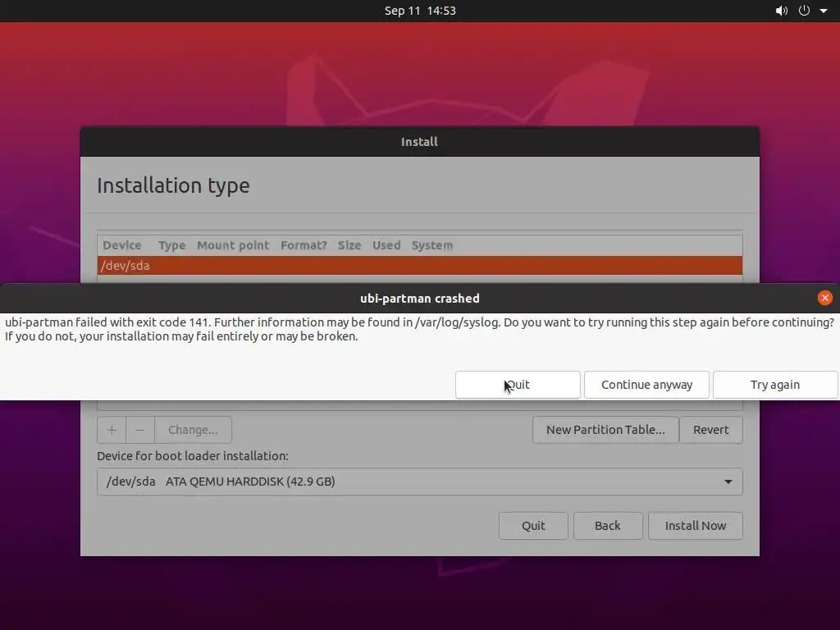Viewport: 840px width, 630px height.
Task: Open the clock showing Sep 11 14:53
Action: click(x=420, y=11)
